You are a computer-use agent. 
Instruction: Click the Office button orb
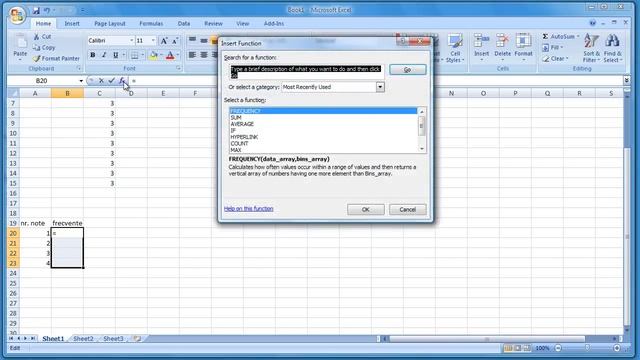(x=17, y=15)
